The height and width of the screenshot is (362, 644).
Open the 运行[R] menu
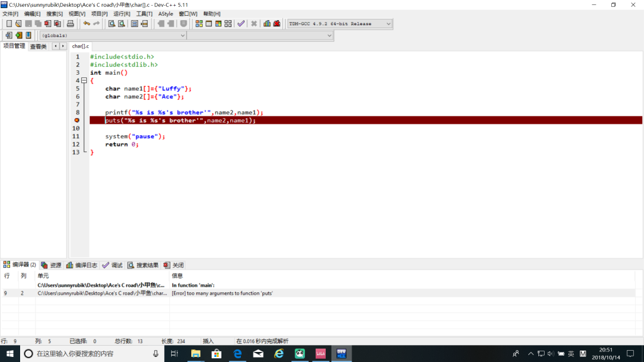tap(121, 14)
